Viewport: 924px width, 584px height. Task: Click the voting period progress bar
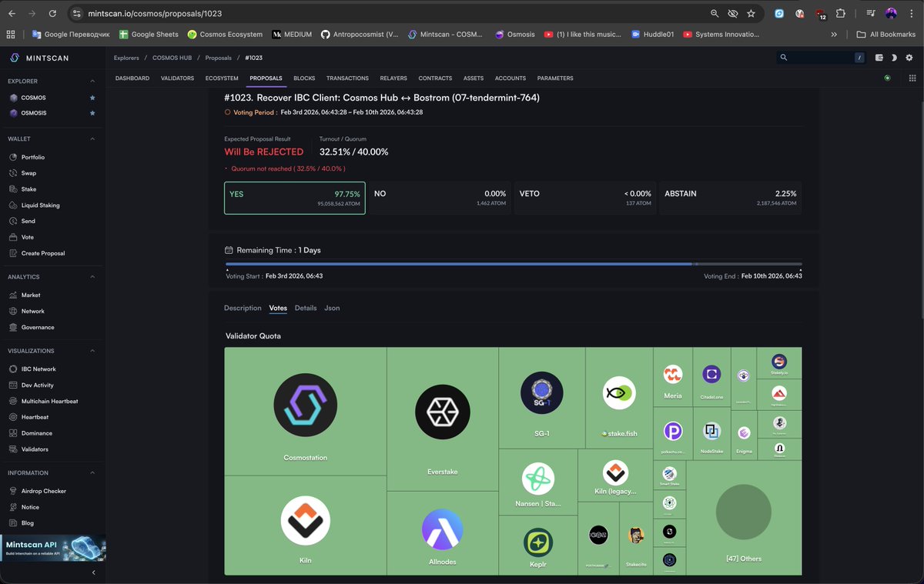(x=514, y=264)
